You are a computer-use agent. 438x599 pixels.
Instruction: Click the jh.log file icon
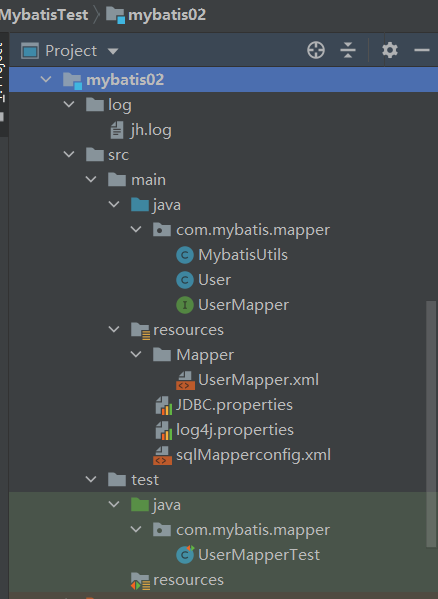[x=117, y=130]
